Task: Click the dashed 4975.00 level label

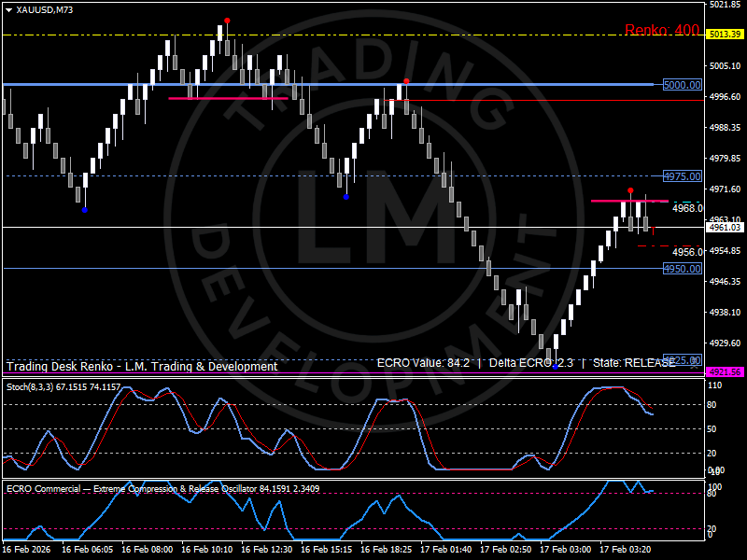Action: click(x=682, y=175)
